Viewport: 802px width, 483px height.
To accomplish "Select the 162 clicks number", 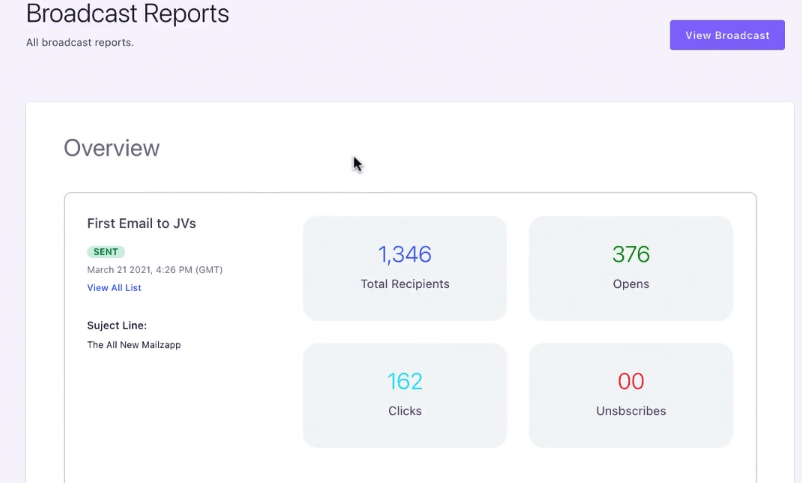I will pyautogui.click(x=405, y=381).
